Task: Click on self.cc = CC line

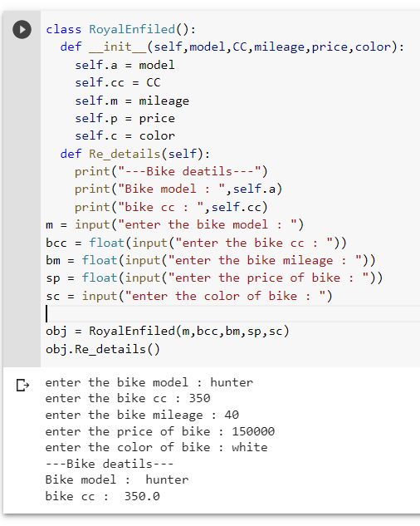Action: pyautogui.click(x=118, y=82)
